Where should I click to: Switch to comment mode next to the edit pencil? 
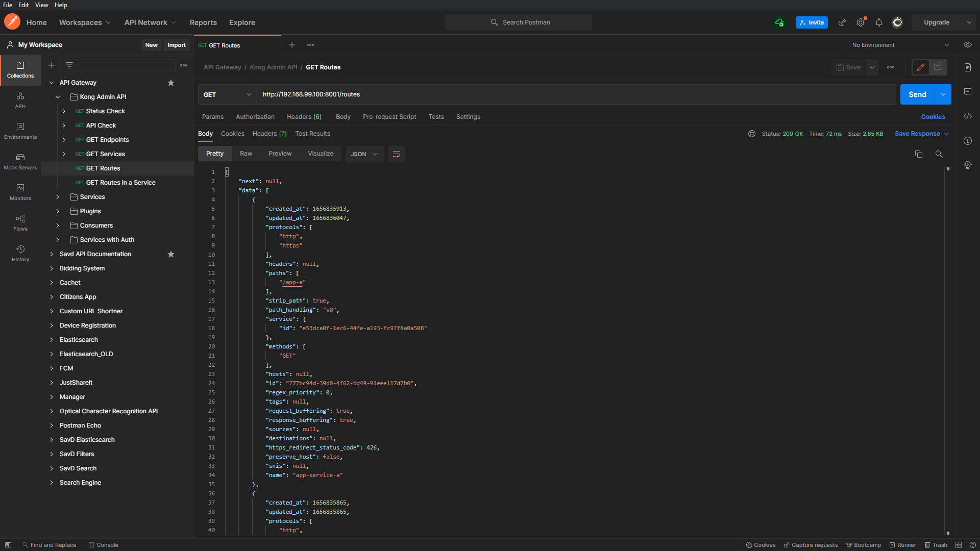(938, 67)
